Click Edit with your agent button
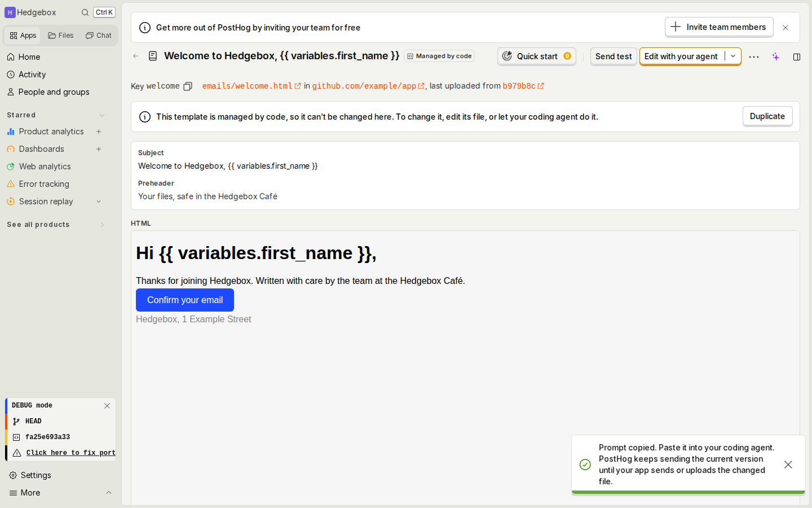 (681, 56)
